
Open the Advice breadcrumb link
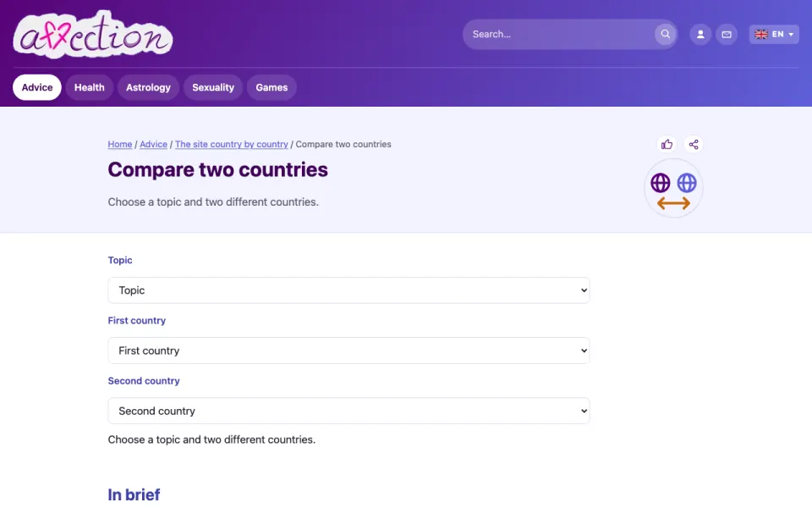point(153,144)
